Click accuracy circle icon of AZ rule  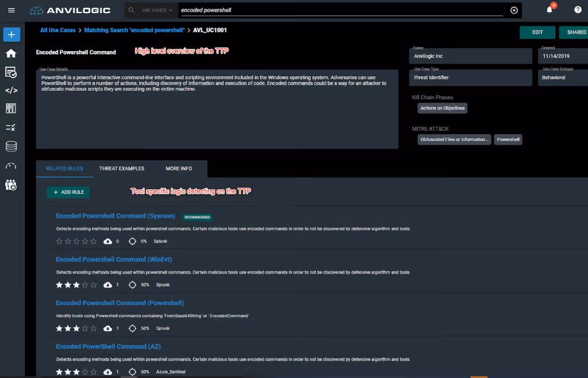point(133,372)
